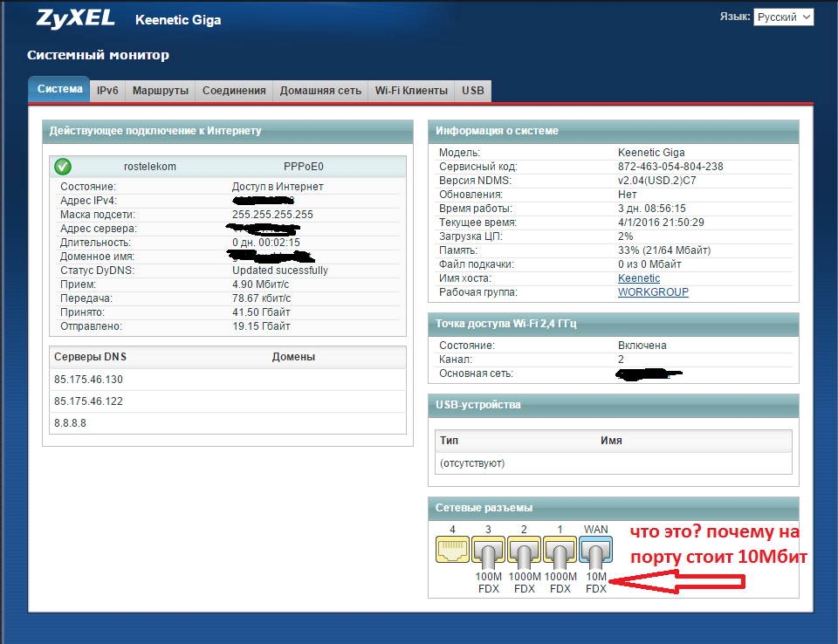Click the USB-устройства panel header
Viewport: 838px width, 644px height.
[x=614, y=406]
